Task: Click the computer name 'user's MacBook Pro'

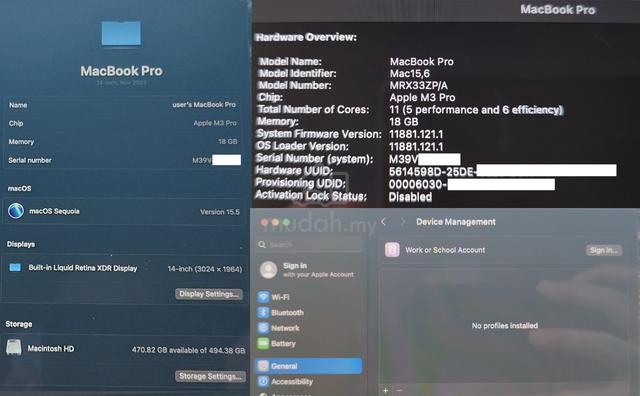Action: 204,105
